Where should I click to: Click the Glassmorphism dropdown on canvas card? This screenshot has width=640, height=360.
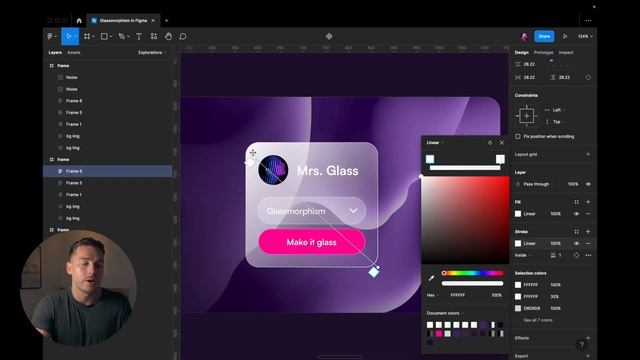[312, 211]
